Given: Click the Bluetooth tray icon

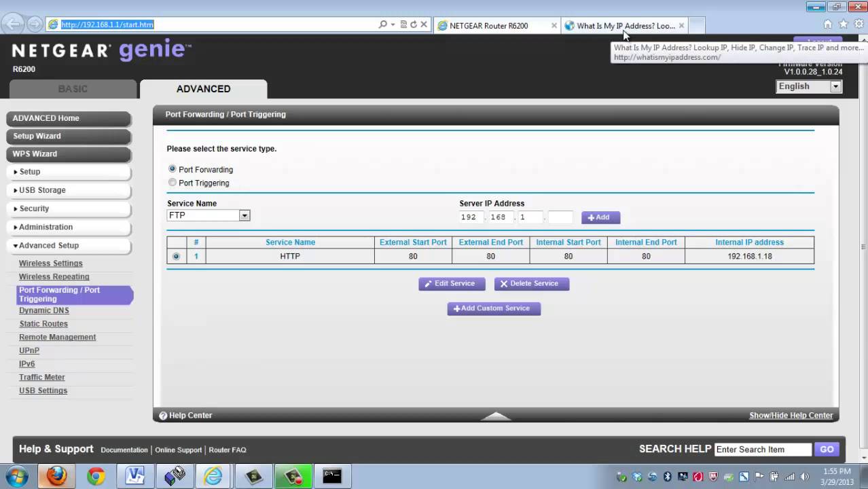Looking at the screenshot, I should (667, 477).
